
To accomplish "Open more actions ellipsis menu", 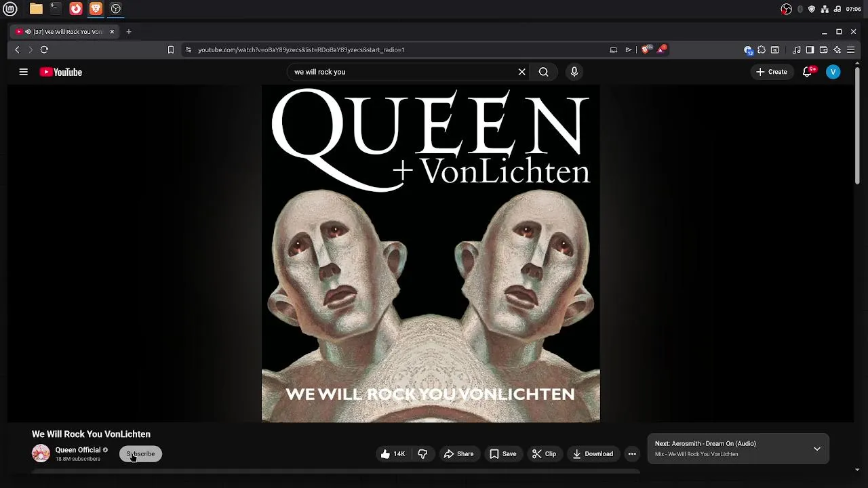I will pyautogui.click(x=632, y=454).
